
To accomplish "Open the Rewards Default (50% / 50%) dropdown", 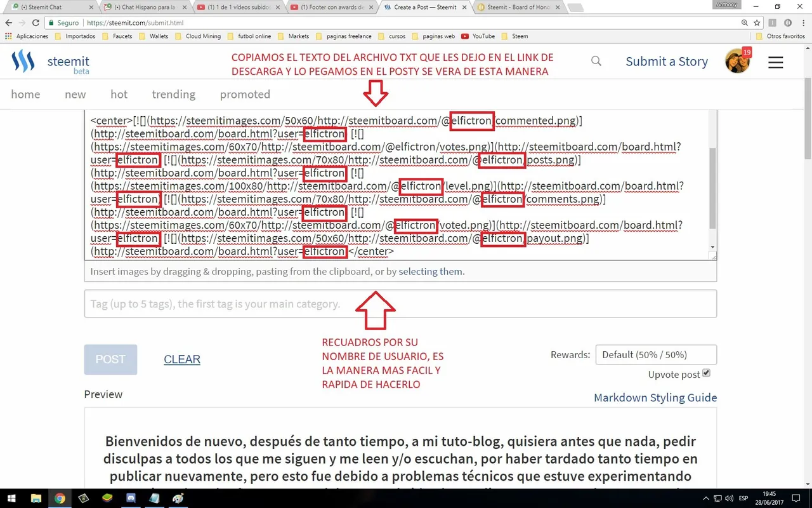I will tap(656, 354).
